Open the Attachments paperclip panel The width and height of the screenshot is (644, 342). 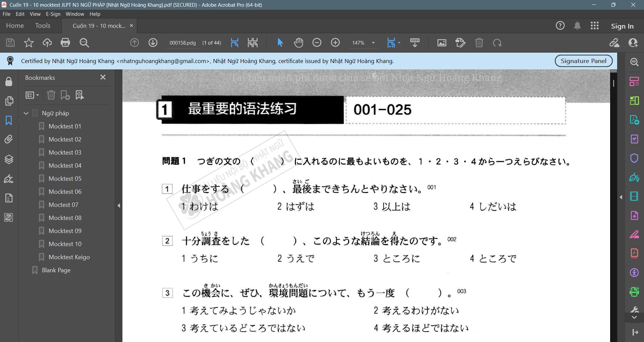pyautogui.click(x=9, y=139)
